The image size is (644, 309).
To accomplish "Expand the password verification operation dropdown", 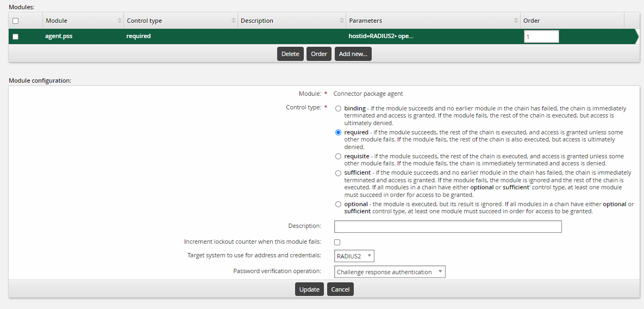I will coord(390,272).
